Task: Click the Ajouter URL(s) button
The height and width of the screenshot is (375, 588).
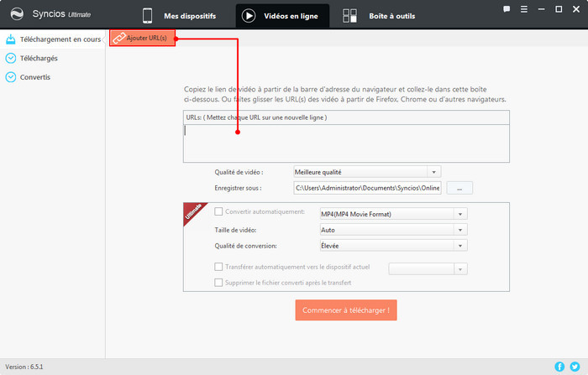Action: 143,38
